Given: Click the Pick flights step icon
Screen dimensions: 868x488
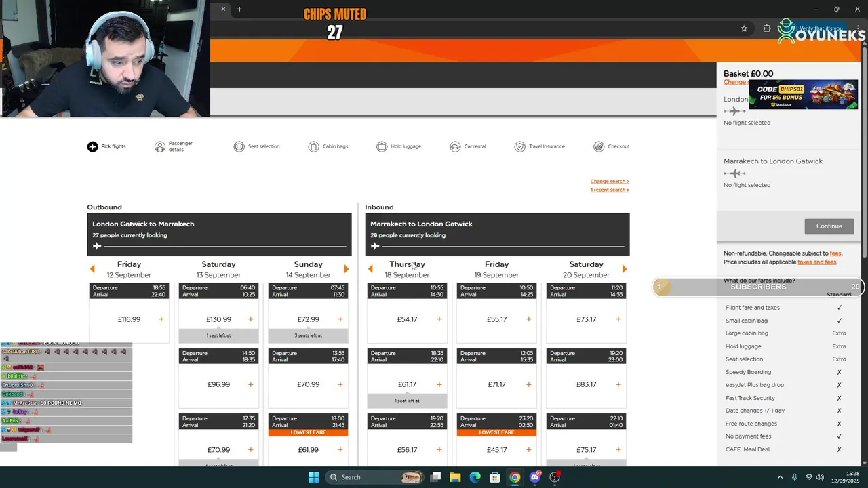Looking at the screenshot, I should [93, 146].
